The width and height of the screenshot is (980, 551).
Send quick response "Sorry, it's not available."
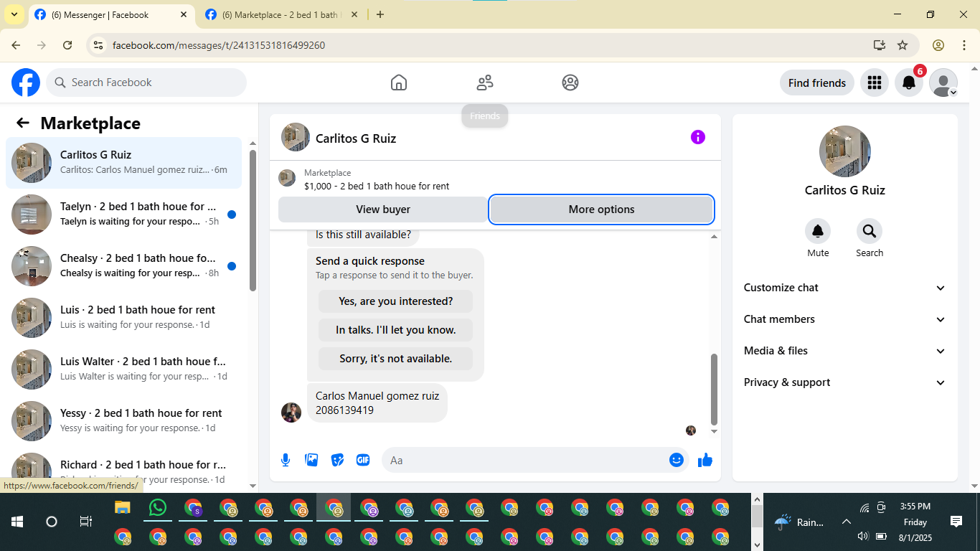coord(396,359)
